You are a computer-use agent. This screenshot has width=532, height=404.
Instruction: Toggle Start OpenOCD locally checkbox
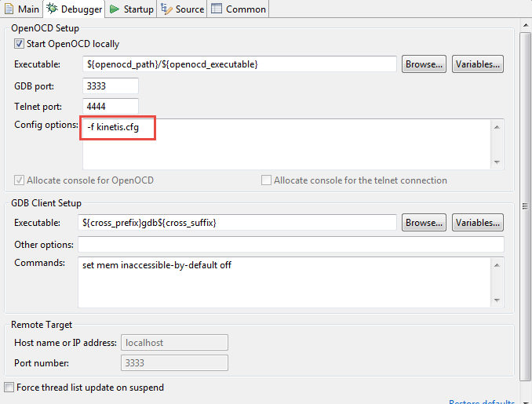coord(20,44)
